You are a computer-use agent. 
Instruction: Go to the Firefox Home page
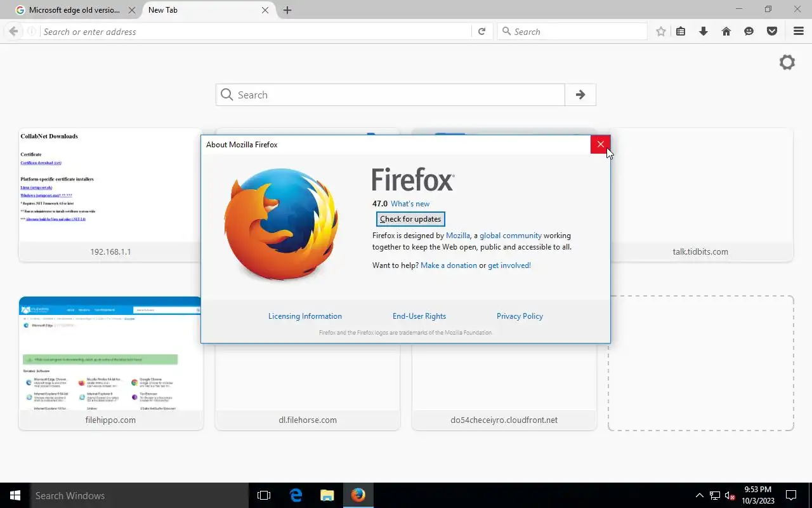click(x=726, y=31)
